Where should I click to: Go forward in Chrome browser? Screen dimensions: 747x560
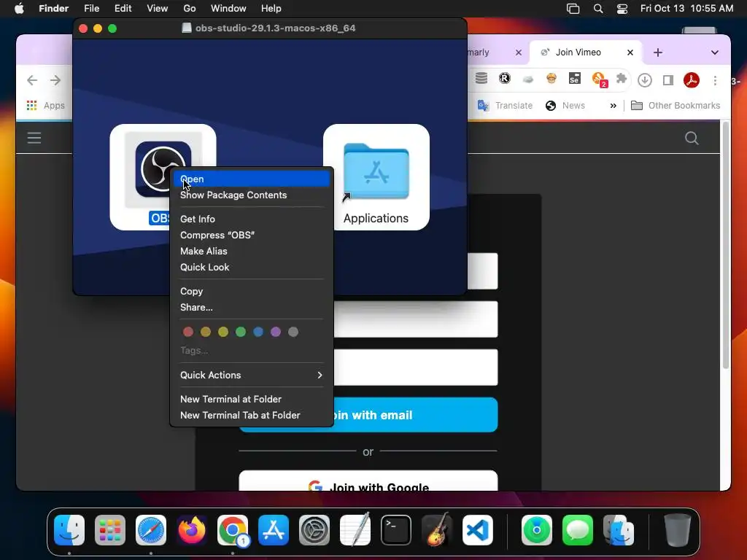click(55, 80)
